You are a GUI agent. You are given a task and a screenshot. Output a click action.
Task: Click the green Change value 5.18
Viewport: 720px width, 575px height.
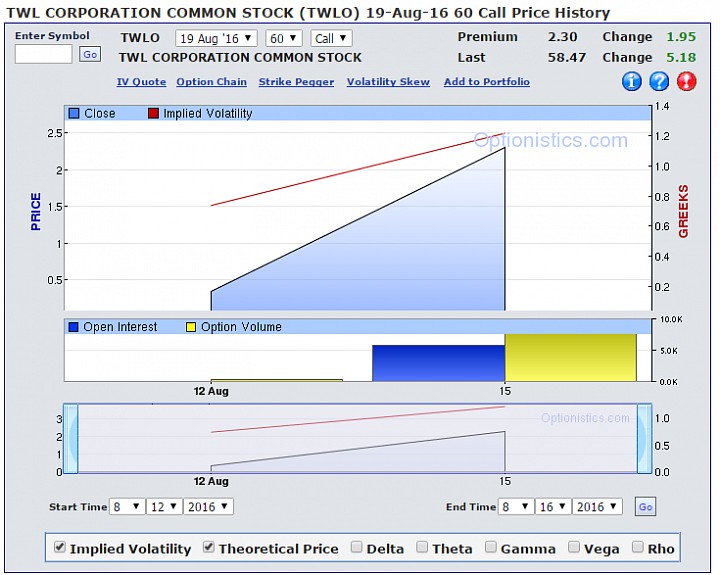pos(681,57)
